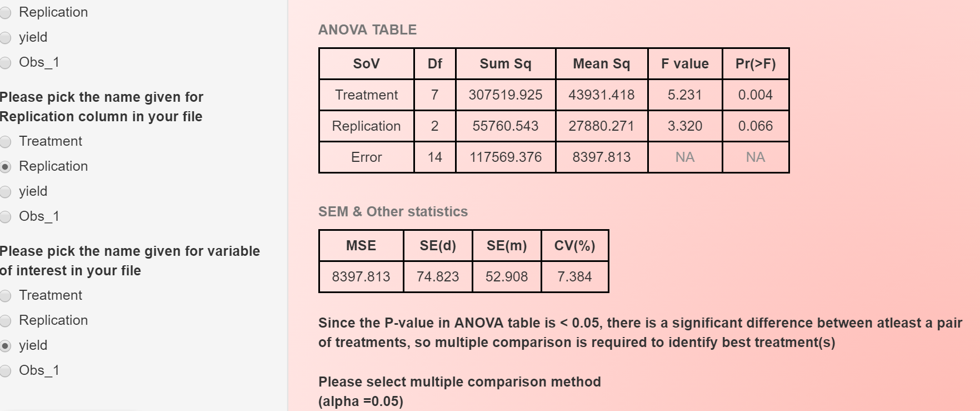Click the SE(d) column header
980x411 pixels.
click(x=438, y=246)
